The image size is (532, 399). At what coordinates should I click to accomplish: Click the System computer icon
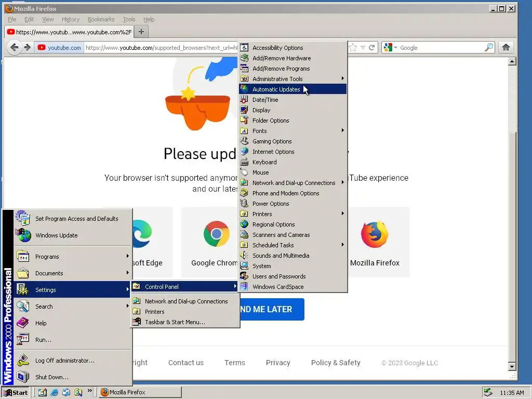244,266
